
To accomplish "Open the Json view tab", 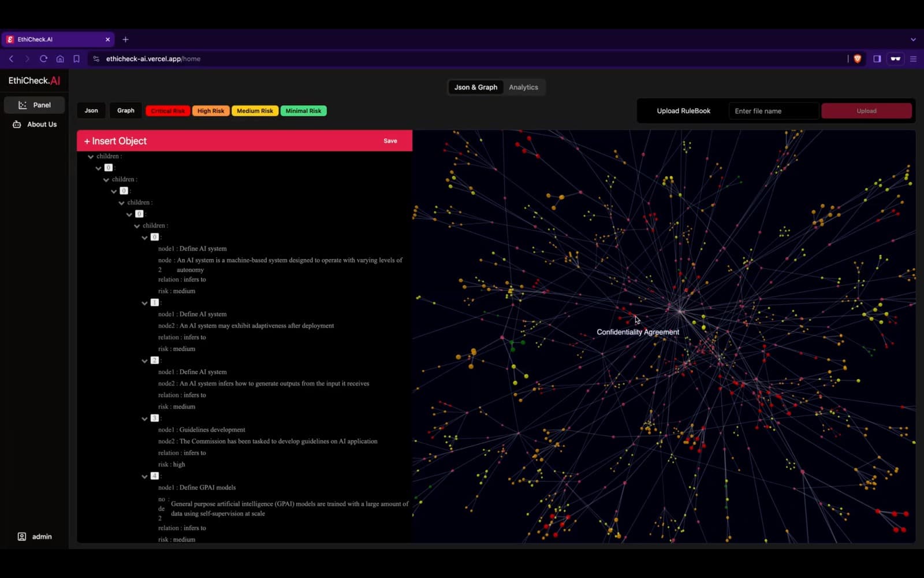I will (x=91, y=110).
